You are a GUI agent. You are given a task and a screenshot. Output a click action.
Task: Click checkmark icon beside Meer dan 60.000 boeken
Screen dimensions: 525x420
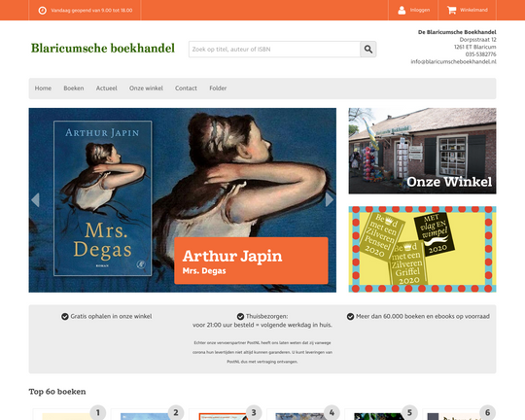pyautogui.click(x=350, y=317)
